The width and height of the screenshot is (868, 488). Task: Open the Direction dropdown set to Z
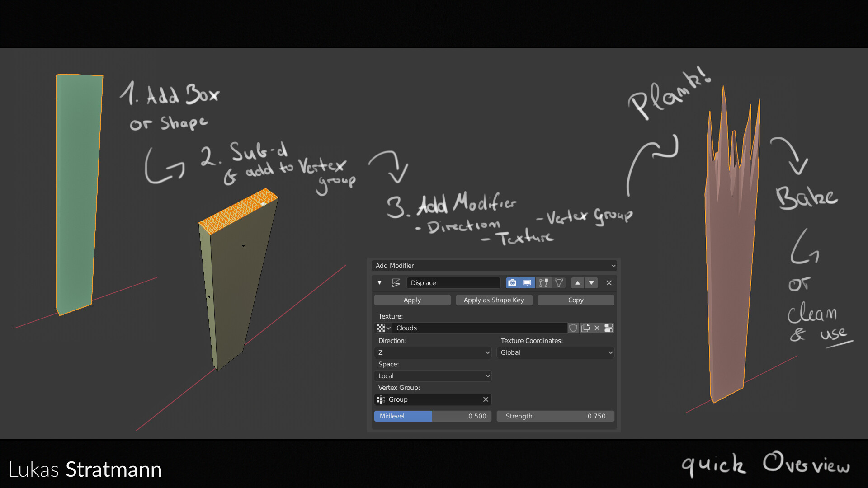[x=433, y=352]
